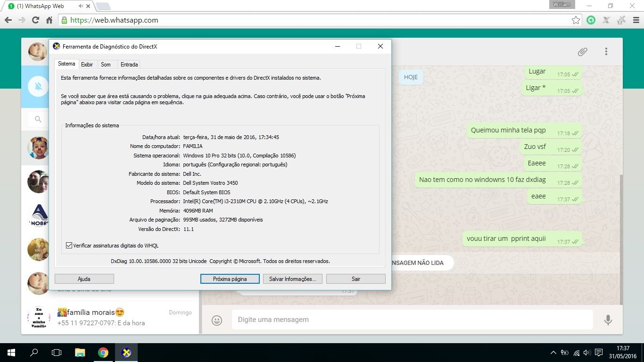Open the Exibir tab in DirectX dialog
The width and height of the screenshot is (644, 362).
[87, 65]
